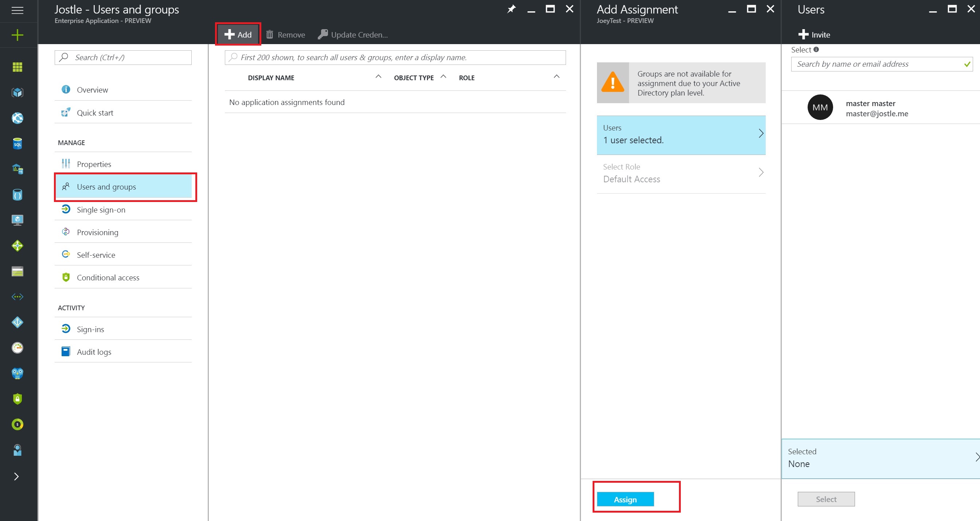Sort by ROLE column arrow

tap(557, 77)
